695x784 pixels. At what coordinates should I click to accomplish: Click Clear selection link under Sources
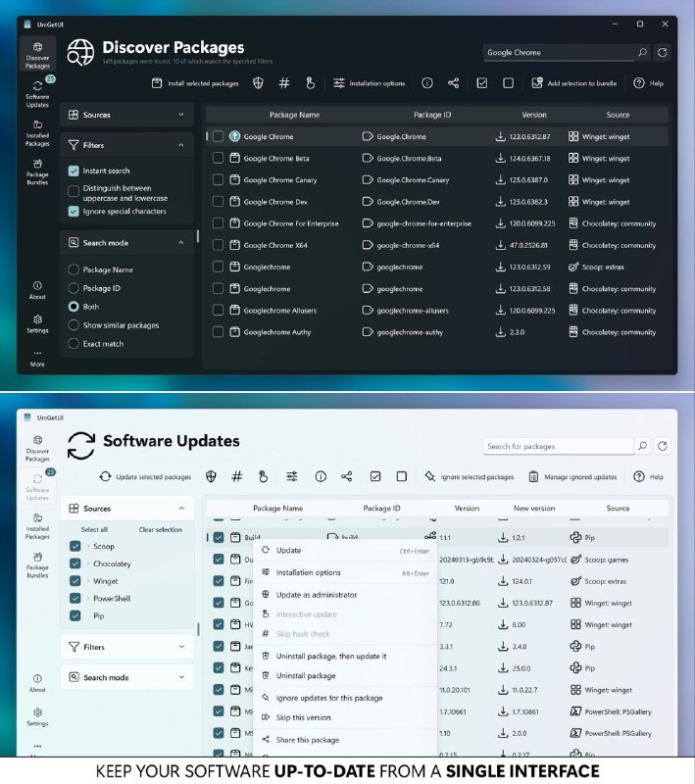[x=161, y=529]
